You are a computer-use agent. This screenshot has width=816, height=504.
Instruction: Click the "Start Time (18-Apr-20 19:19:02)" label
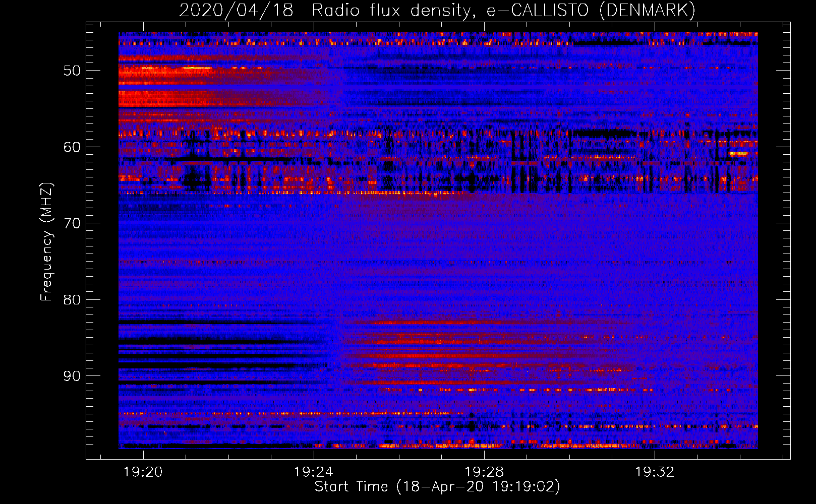tap(437, 487)
